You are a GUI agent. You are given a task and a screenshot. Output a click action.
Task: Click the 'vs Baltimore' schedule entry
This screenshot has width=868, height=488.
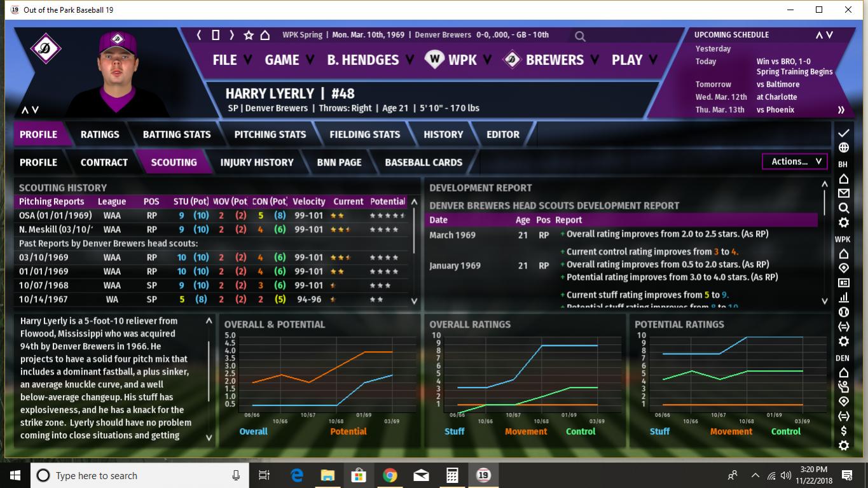778,85
